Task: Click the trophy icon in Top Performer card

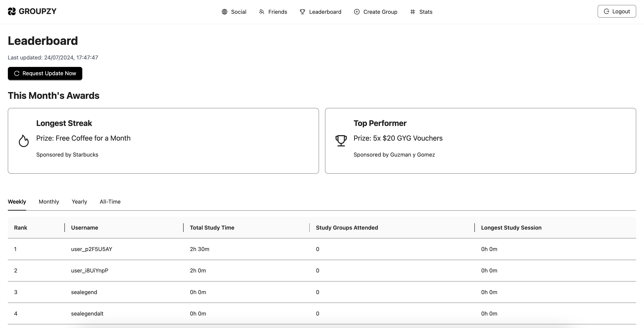Action: (341, 141)
